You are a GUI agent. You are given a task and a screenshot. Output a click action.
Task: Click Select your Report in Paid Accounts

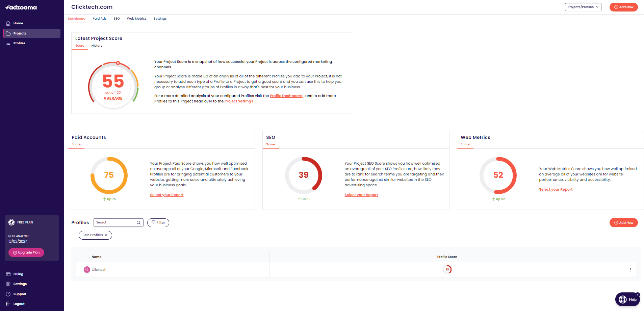(167, 195)
